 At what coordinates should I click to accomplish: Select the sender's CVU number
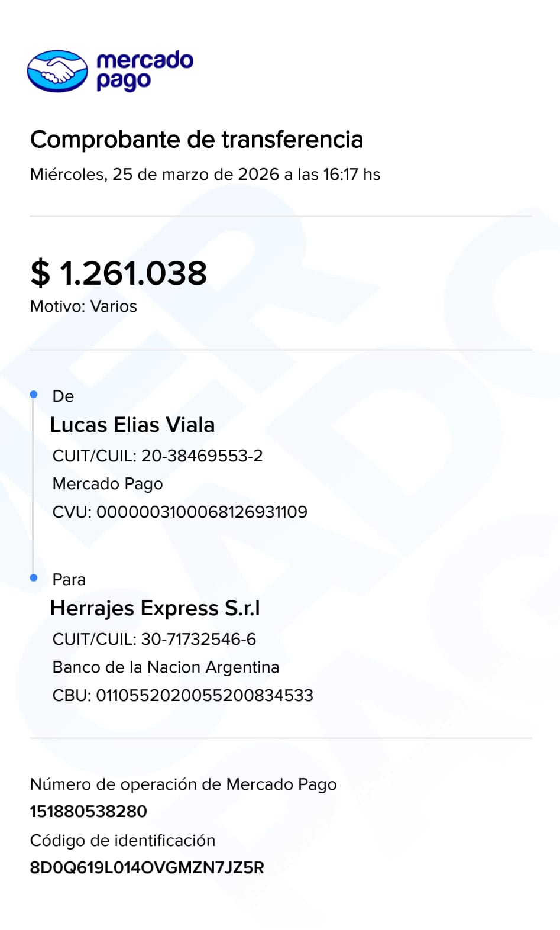click(180, 512)
